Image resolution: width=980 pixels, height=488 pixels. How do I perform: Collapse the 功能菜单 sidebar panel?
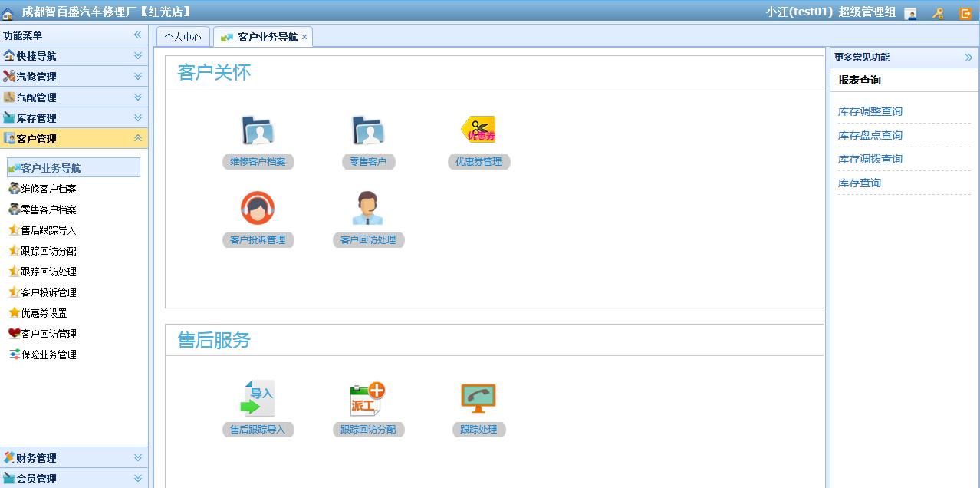point(138,35)
